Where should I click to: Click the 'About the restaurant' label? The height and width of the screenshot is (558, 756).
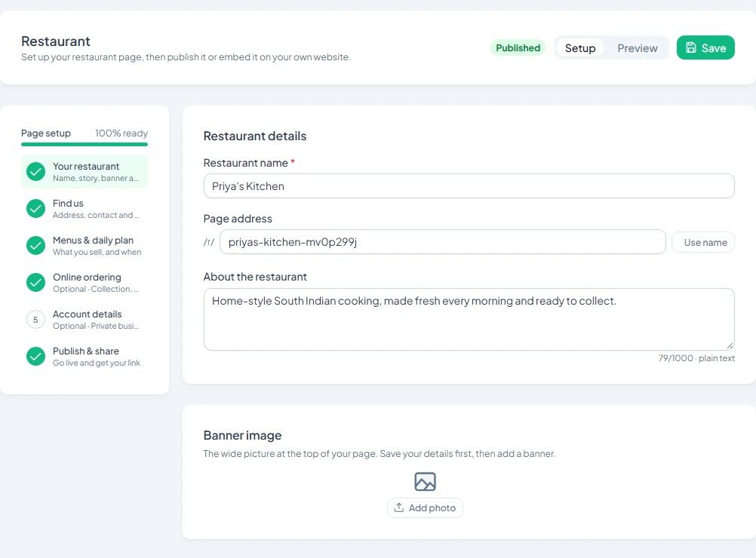[x=255, y=277]
